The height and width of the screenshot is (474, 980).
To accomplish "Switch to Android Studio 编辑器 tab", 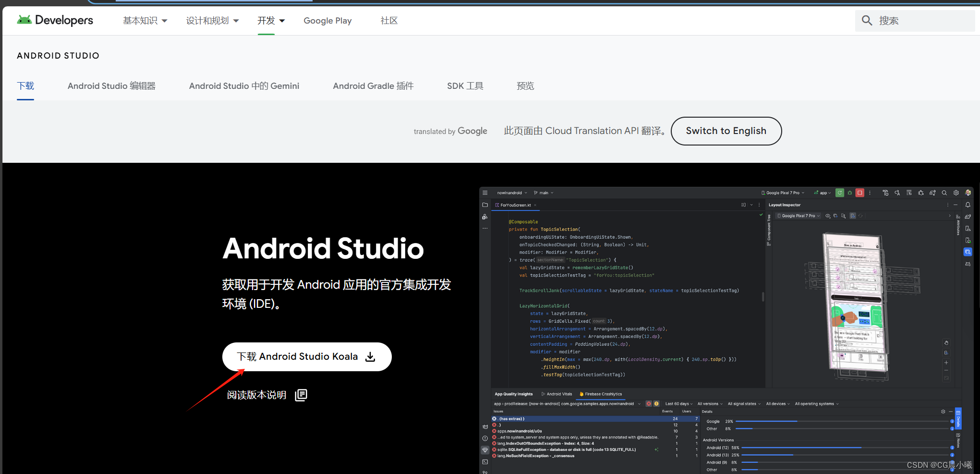I will [111, 86].
